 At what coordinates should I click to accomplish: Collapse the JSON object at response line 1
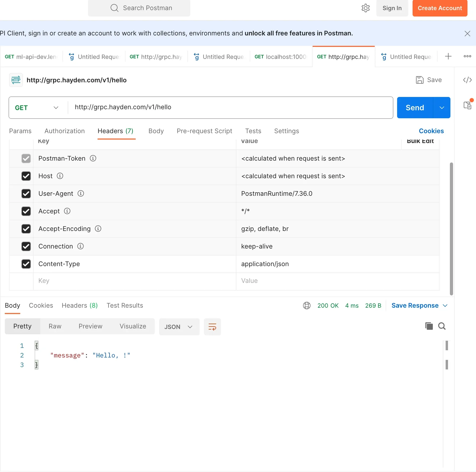coord(37,346)
